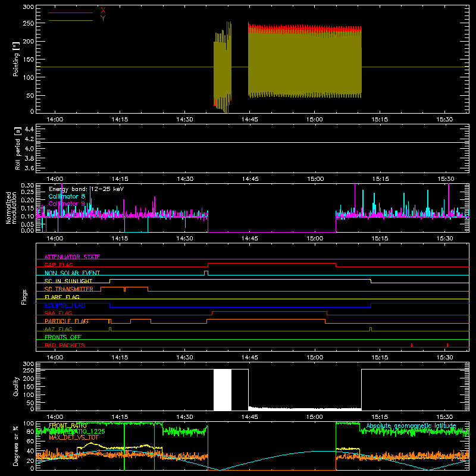
Task: Click the olive Y legend line sample
Action: click(x=71, y=21)
